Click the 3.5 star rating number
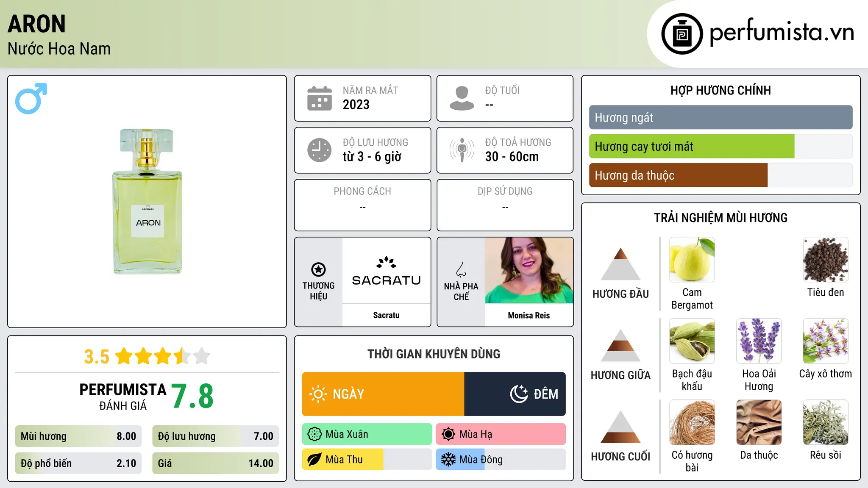868x488 pixels. pyautogui.click(x=97, y=357)
